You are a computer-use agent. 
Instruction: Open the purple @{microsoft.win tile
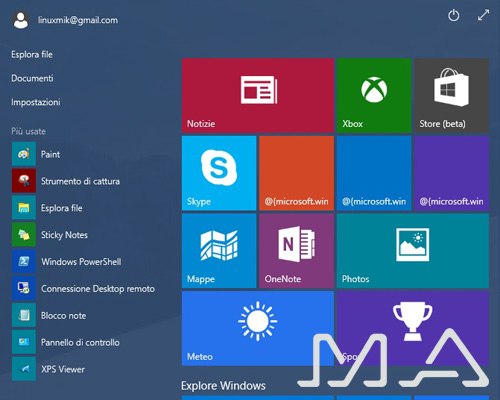(x=451, y=173)
